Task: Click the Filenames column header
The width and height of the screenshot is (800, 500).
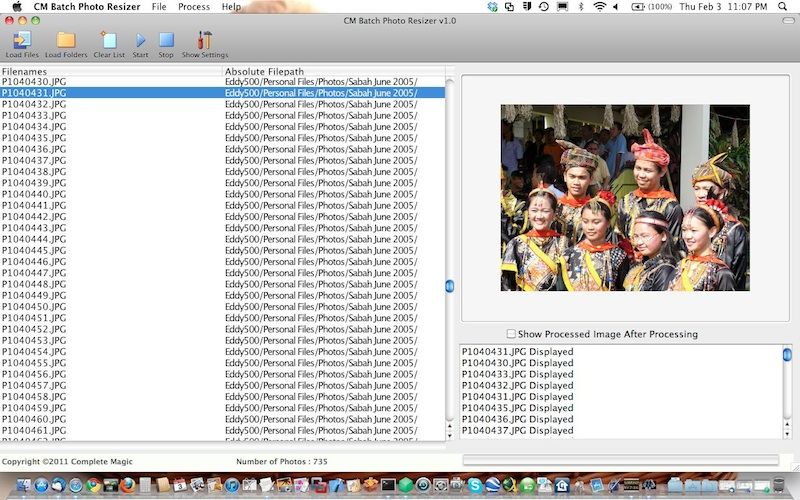Action: point(111,71)
